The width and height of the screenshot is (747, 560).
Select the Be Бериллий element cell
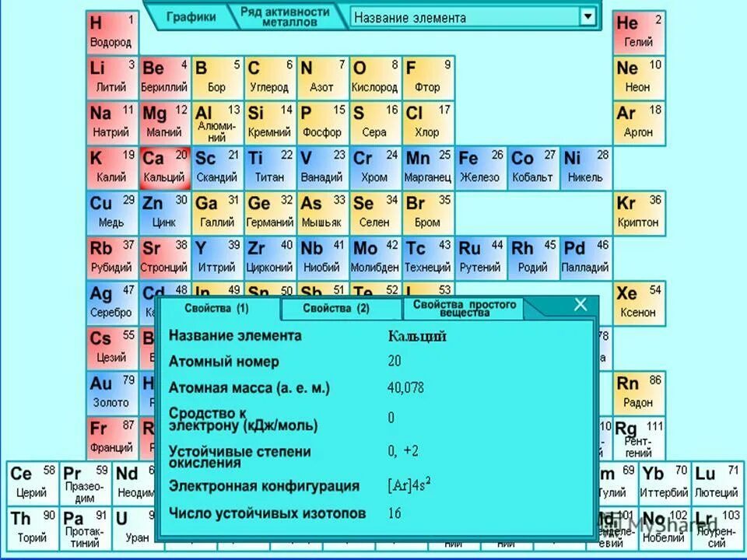pyautogui.click(x=165, y=78)
